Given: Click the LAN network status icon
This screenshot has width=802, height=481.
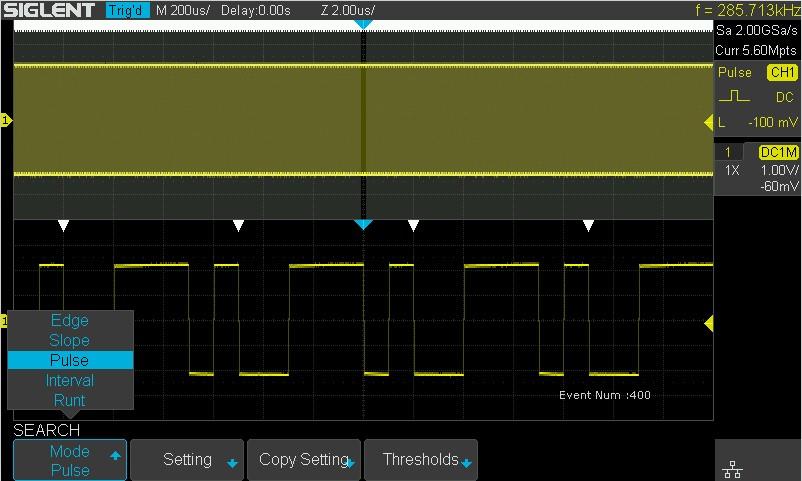Looking at the screenshot, I should pos(732,470).
